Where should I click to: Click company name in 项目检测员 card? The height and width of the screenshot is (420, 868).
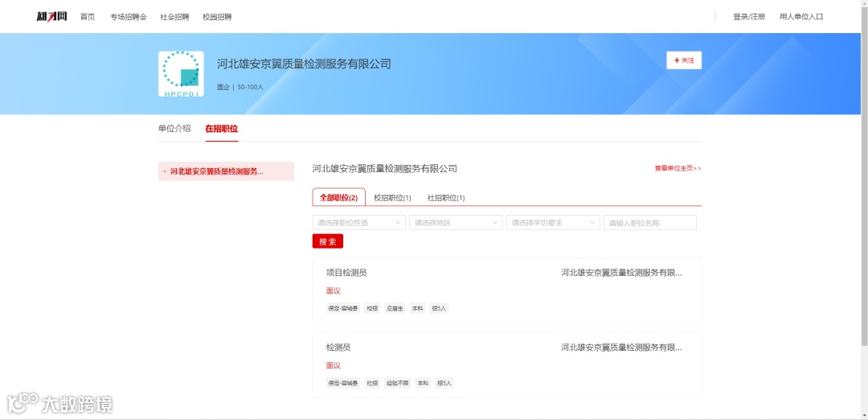click(x=621, y=273)
